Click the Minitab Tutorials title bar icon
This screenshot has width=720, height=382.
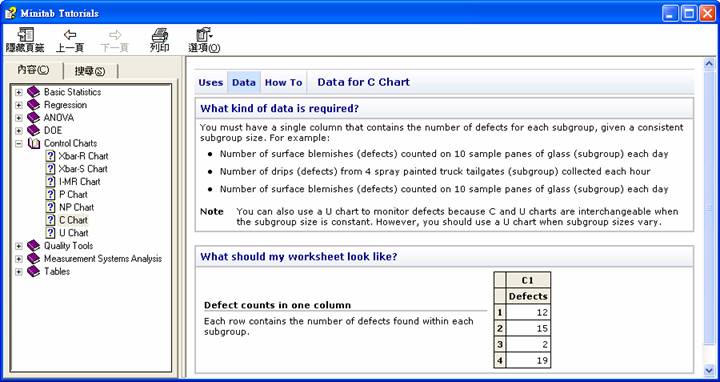[10, 13]
